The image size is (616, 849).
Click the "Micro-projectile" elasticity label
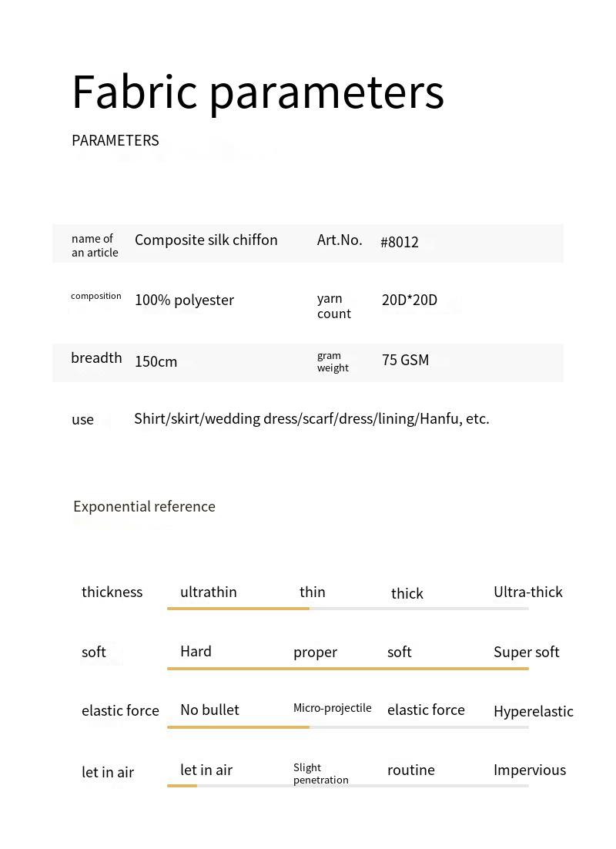pos(332,708)
